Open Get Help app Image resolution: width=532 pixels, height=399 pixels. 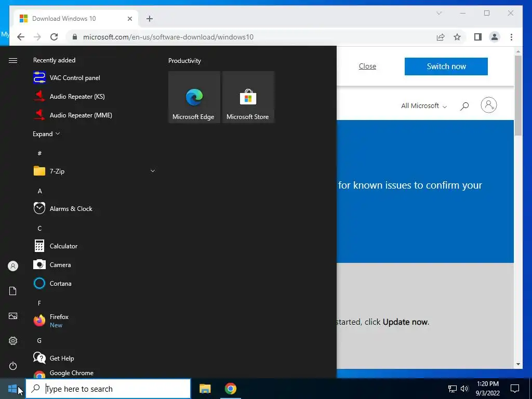pyautogui.click(x=95, y=358)
